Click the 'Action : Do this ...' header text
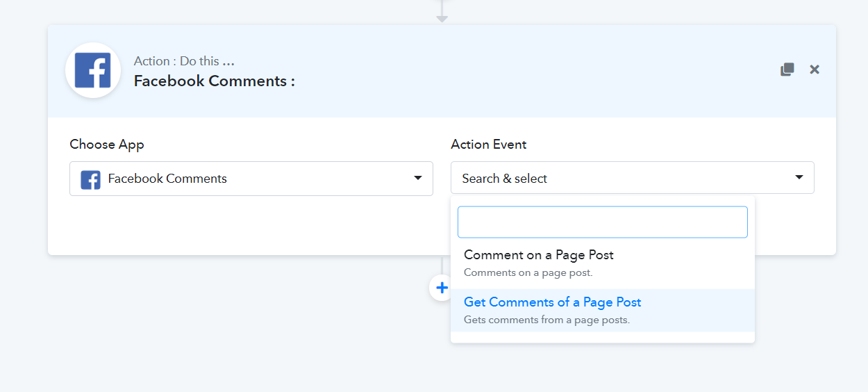The width and height of the screenshot is (868, 392). (x=184, y=61)
